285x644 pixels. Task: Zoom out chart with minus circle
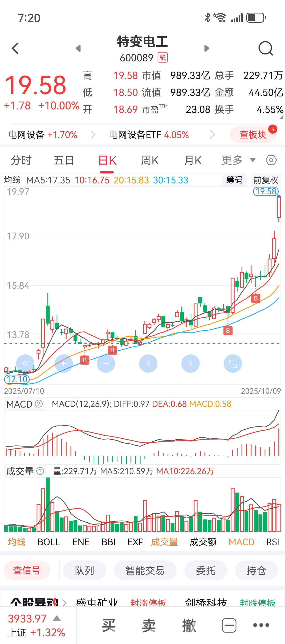pos(106,363)
